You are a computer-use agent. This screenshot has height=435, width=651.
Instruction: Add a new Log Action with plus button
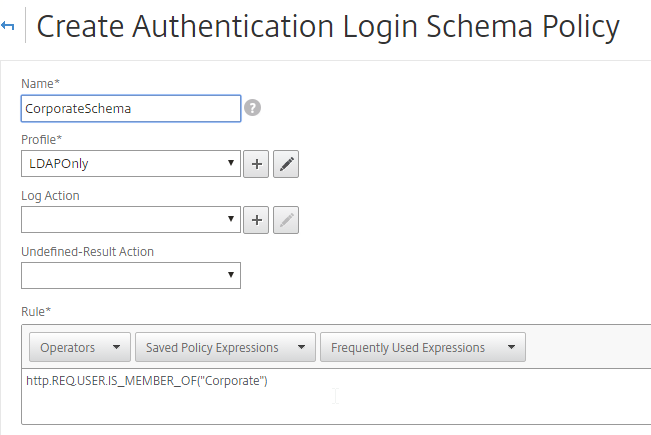[257, 219]
